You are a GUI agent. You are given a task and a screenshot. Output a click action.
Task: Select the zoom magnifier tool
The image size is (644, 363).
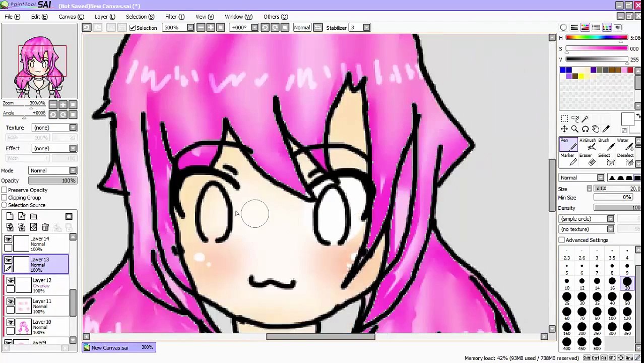pyautogui.click(x=575, y=129)
